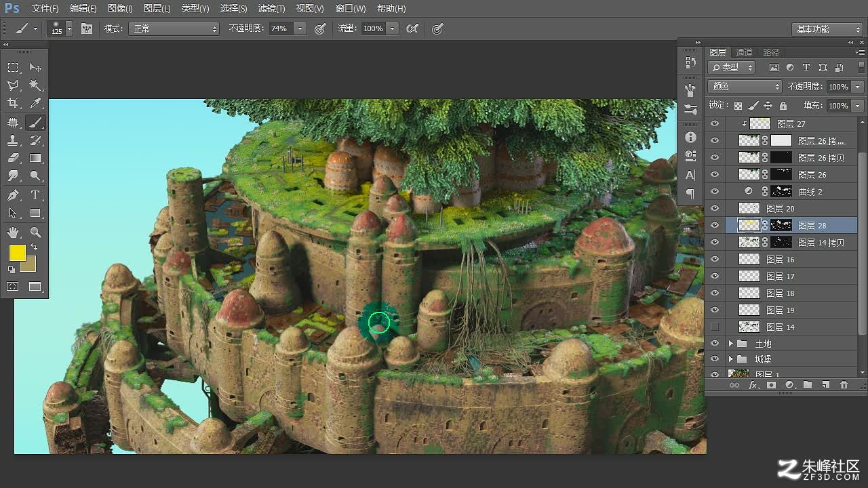Select the Rectangular Marquee tool

(x=13, y=68)
